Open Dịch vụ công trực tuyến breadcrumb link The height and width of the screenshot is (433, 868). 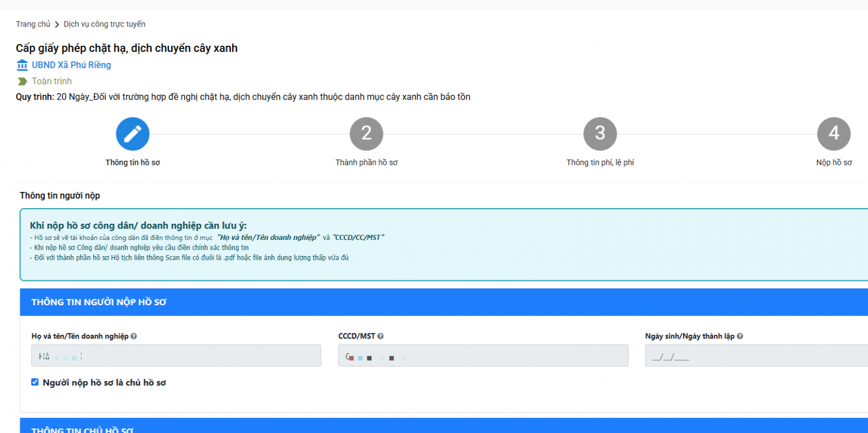104,24
